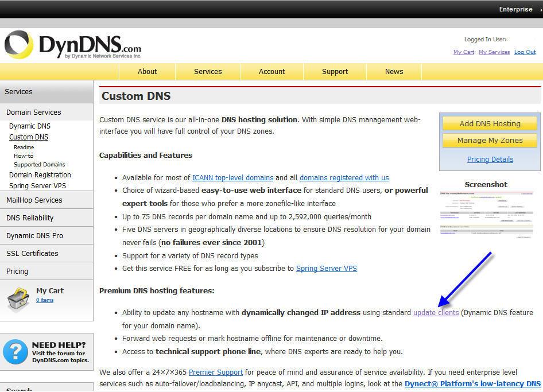
Task: Expand DNS Reliability in the sidebar
Action: coord(46,218)
